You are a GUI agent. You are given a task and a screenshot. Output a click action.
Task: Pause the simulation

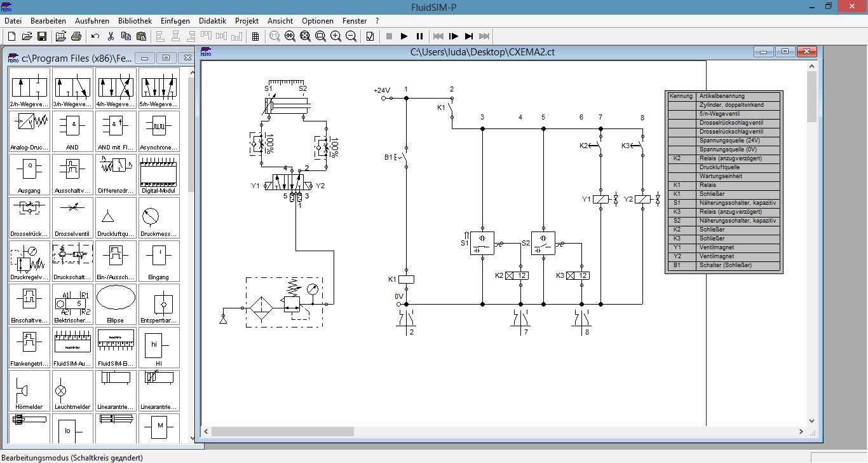coord(419,36)
